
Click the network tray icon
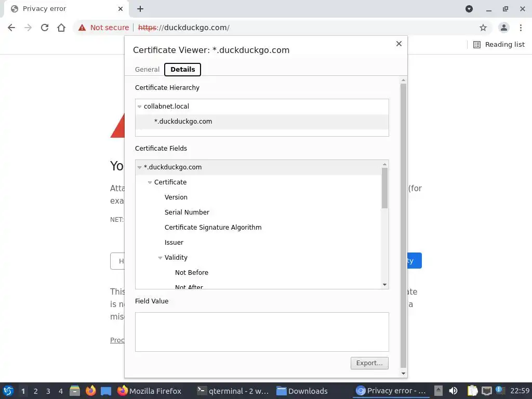(486, 391)
